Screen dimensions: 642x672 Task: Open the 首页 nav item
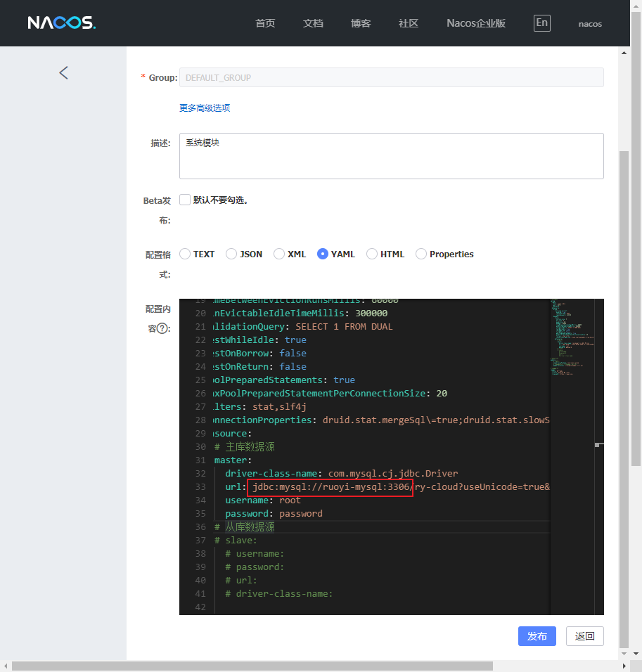tap(265, 23)
